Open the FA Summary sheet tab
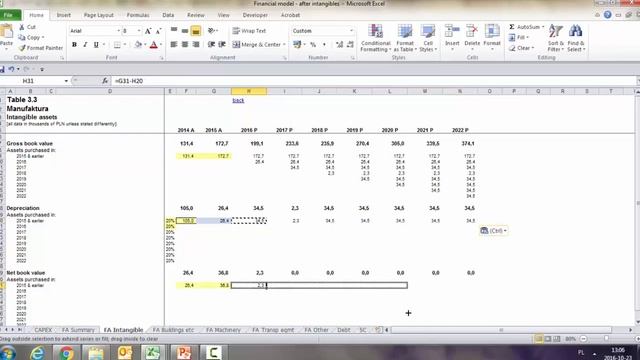Screen dimensions: 640x360 click(x=78, y=330)
